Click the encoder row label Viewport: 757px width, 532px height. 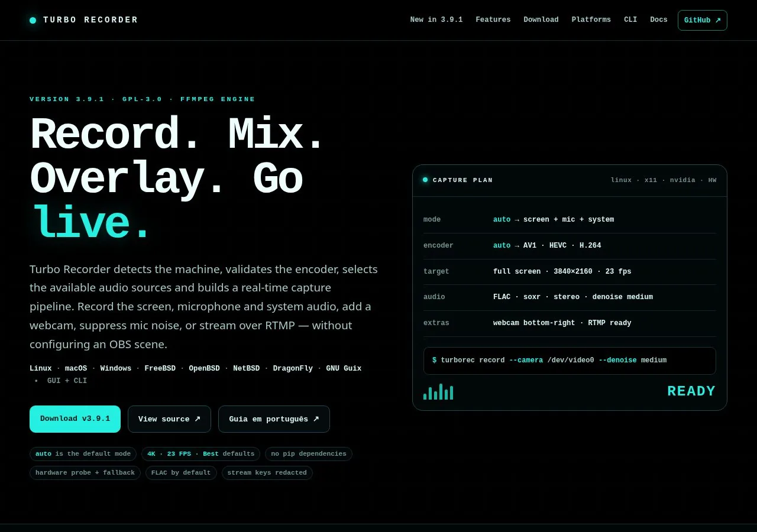(x=438, y=246)
